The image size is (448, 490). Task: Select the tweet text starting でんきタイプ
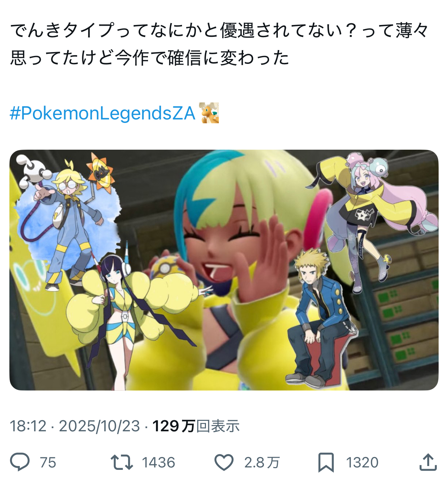tap(219, 44)
